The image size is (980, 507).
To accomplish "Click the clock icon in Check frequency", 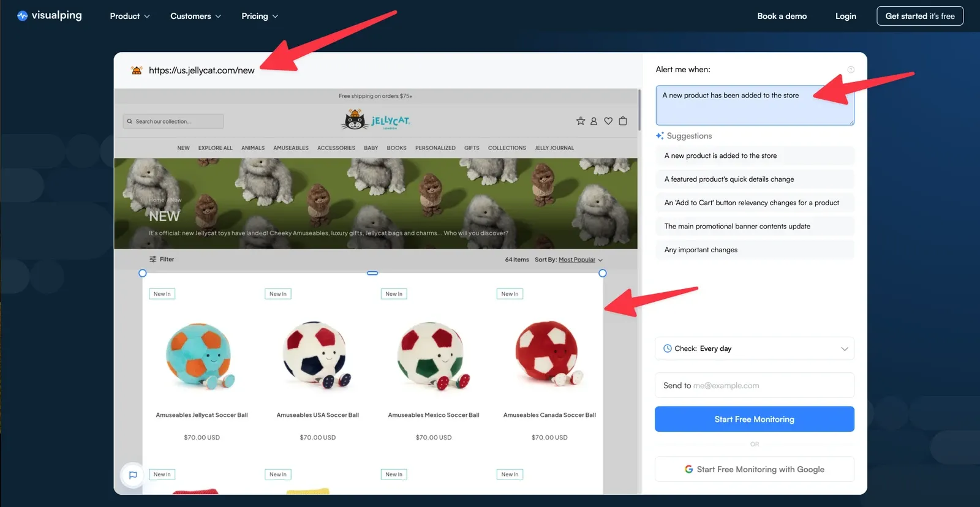I will pyautogui.click(x=668, y=348).
